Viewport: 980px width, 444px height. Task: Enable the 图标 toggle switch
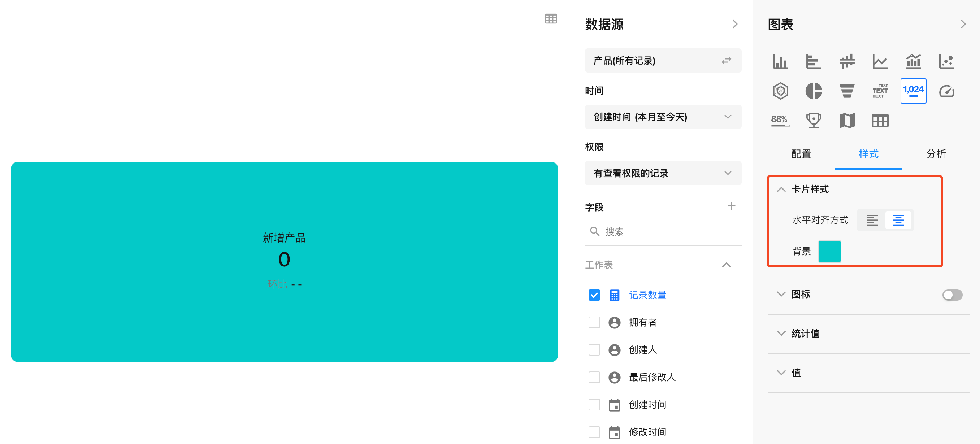point(952,295)
